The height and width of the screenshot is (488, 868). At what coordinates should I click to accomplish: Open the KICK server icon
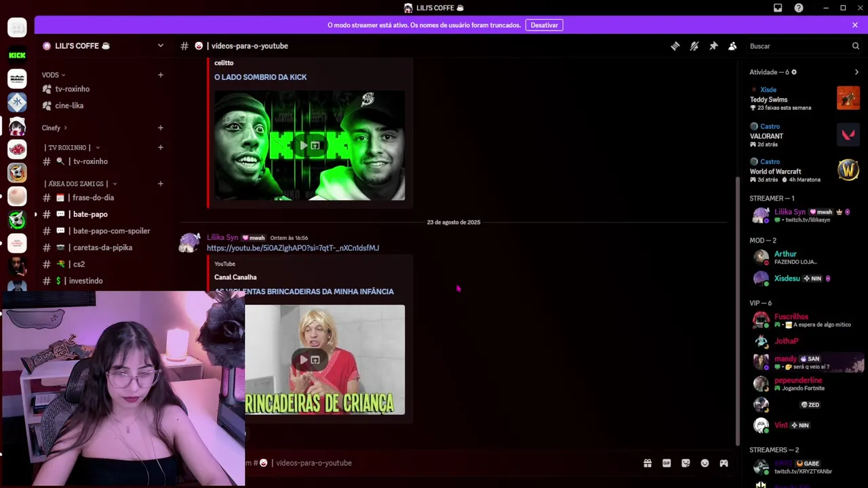tap(17, 56)
